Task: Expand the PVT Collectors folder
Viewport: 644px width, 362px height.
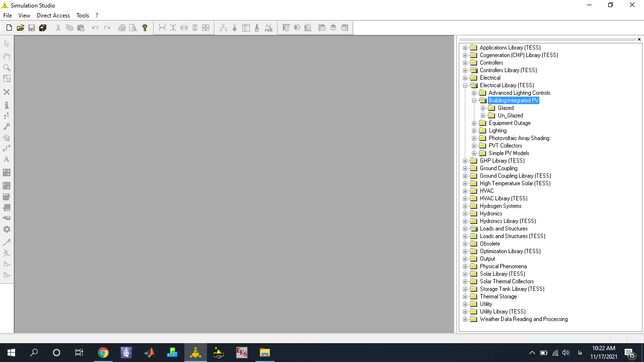Action: [x=474, y=146]
